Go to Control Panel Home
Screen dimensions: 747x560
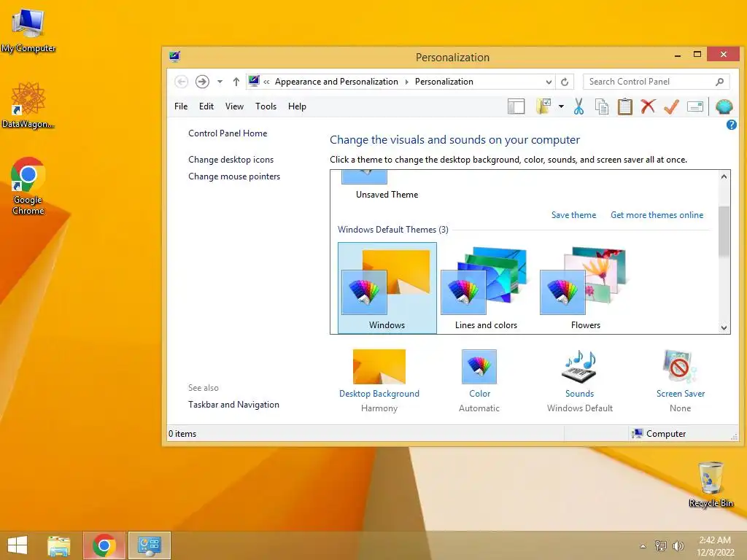[x=228, y=133]
